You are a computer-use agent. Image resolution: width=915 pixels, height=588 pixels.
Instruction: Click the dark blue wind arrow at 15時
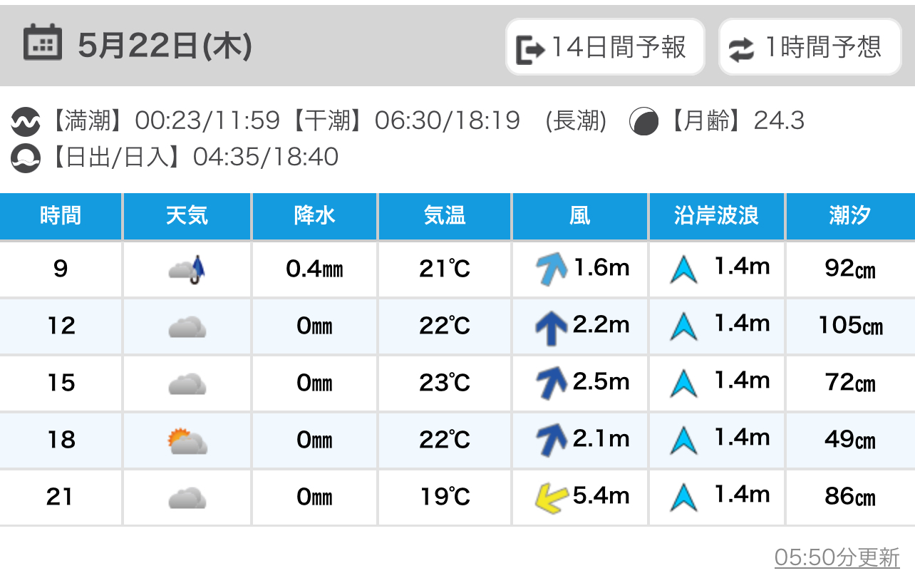click(551, 383)
